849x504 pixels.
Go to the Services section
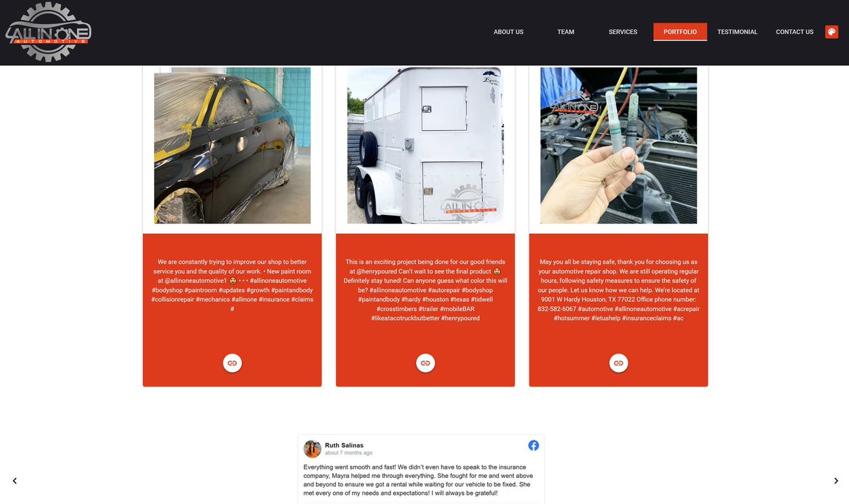[623, 32]
